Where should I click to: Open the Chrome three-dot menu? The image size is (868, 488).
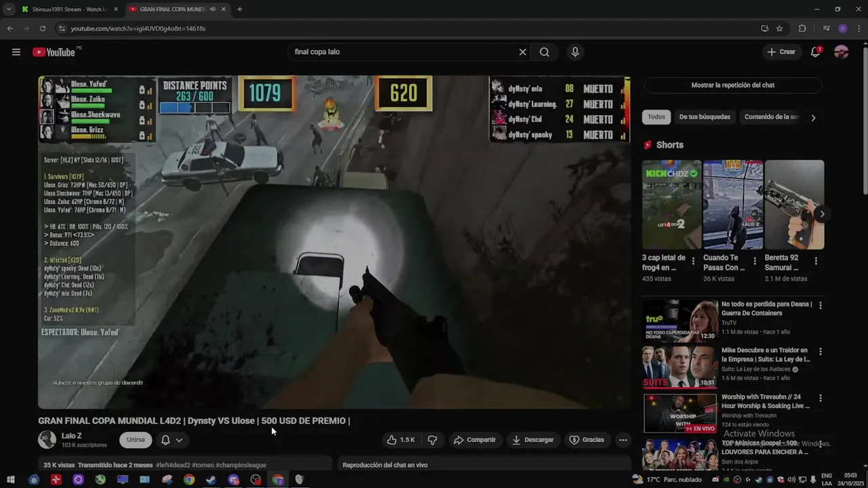pyautogui.click(x=859, y=28)
